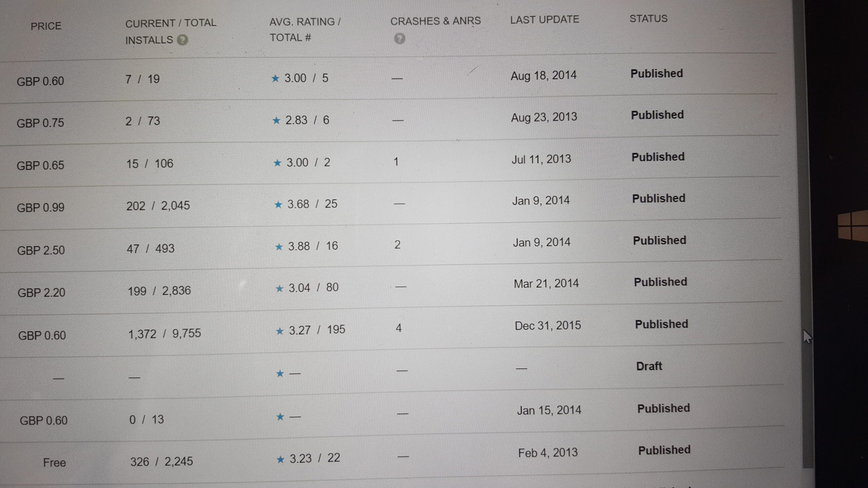Sort by Current / Total Installs header

point(170,23)
